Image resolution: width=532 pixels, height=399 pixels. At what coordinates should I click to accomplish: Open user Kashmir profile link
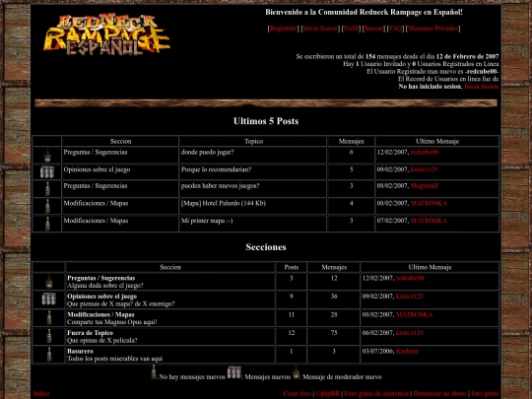pos(408,352)
